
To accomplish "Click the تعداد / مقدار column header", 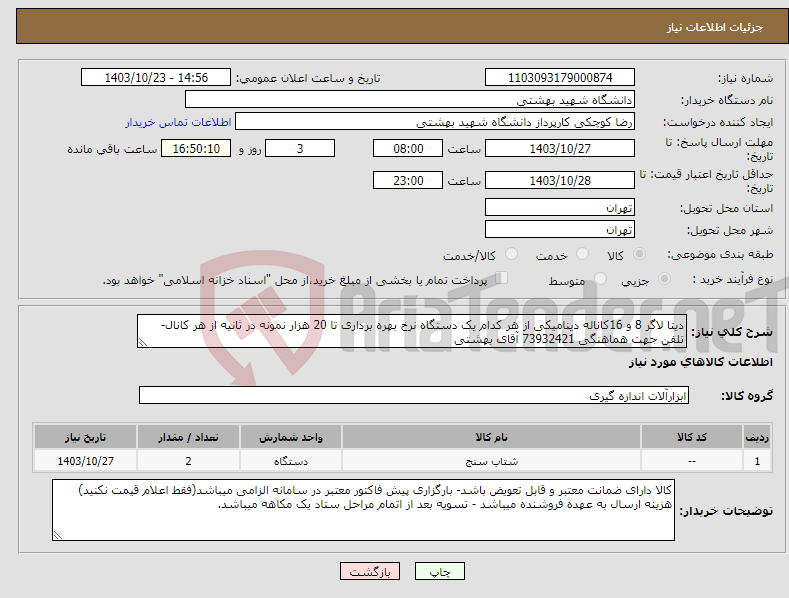I will click(188, 437).
